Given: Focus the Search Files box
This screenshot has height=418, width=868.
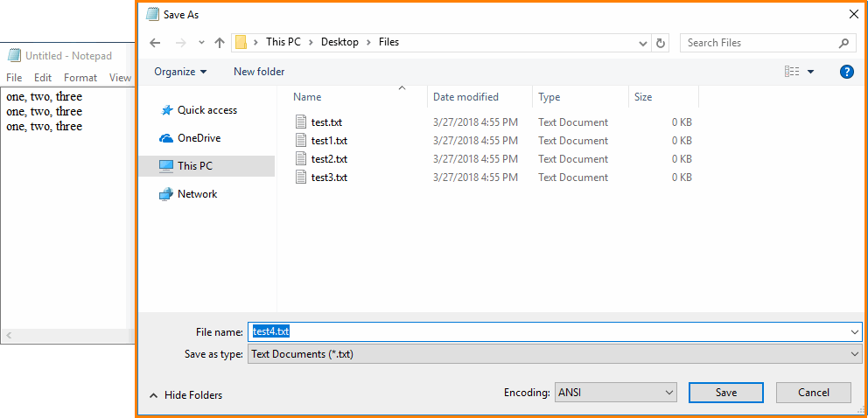Looking at the screenshot, I should click(767, 43).
